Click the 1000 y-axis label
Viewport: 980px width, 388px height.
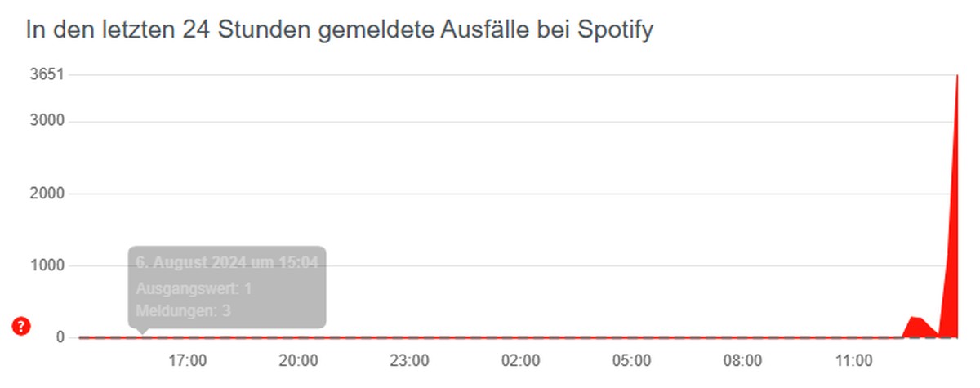tap(47, 265)
